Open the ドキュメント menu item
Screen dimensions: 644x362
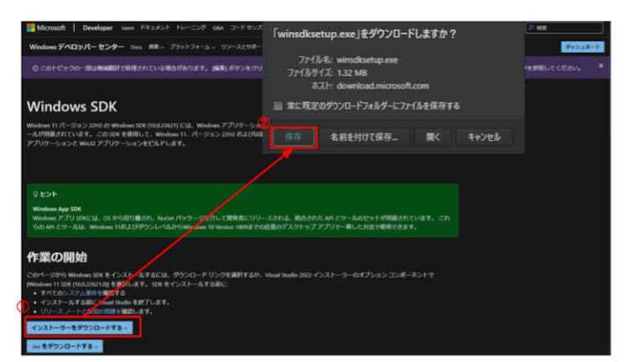155,28
